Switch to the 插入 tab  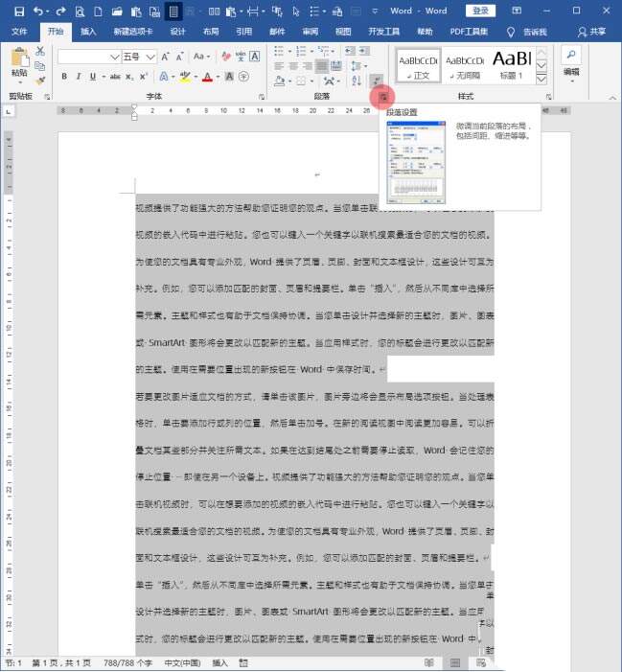(x=88, y=32)
